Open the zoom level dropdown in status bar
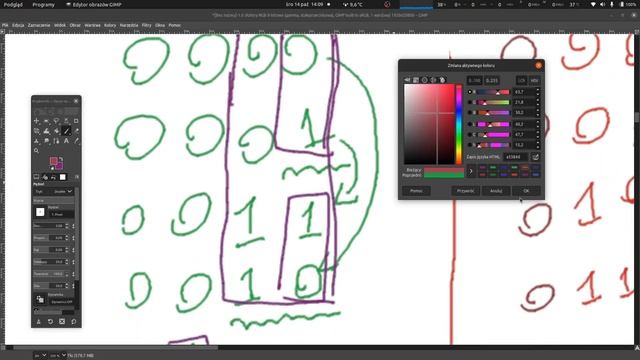640x360 pixels. pyautogui.click(x=58, y=356)
